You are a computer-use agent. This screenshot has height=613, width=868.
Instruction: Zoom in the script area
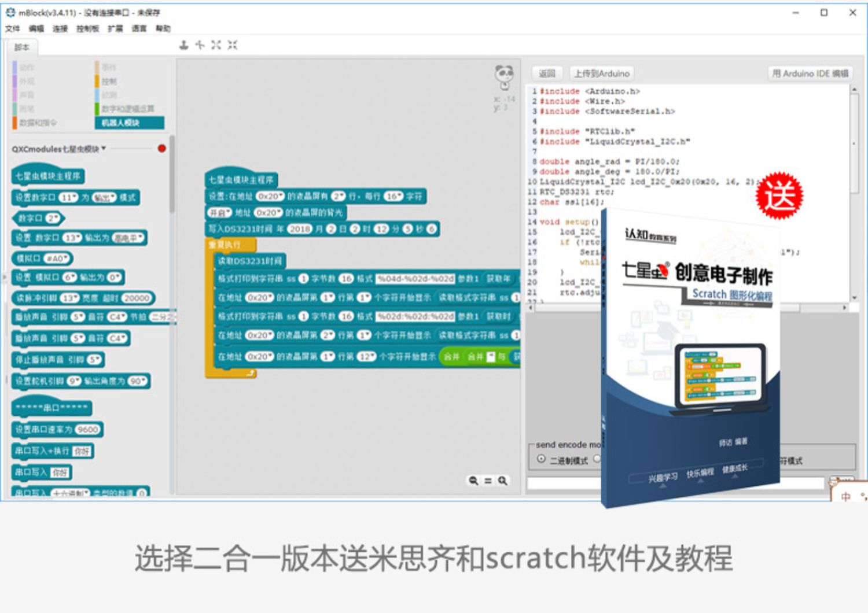pos(502,481)
